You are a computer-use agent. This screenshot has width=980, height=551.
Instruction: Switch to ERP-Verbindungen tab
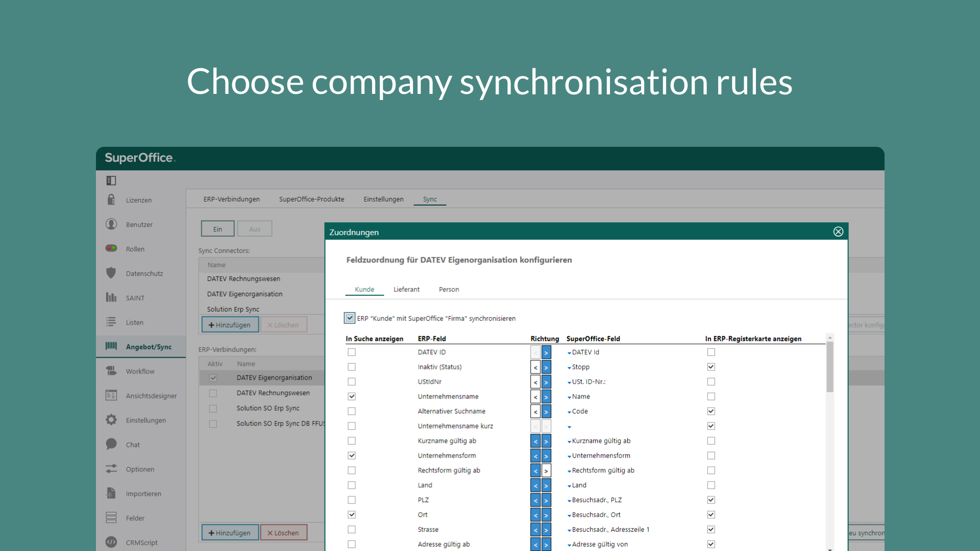(232, 199)
